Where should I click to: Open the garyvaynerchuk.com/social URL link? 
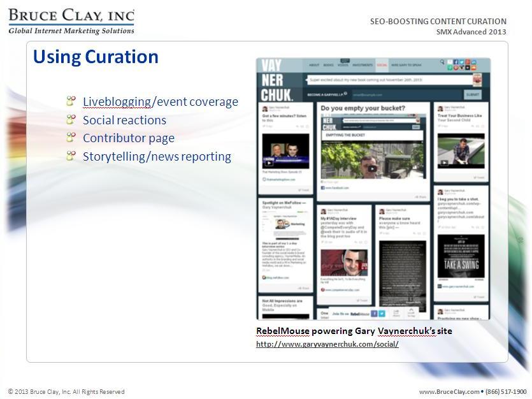click(327, 344)
